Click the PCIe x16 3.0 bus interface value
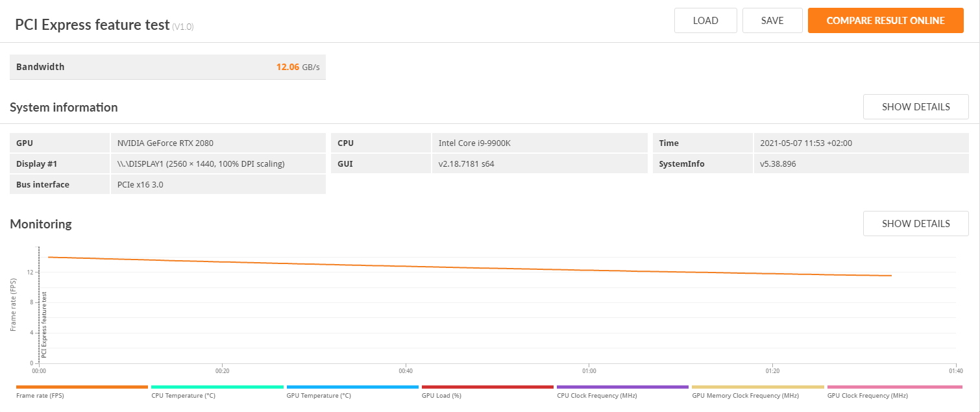This screenshot has height=412, width=980. pos(142,185)
